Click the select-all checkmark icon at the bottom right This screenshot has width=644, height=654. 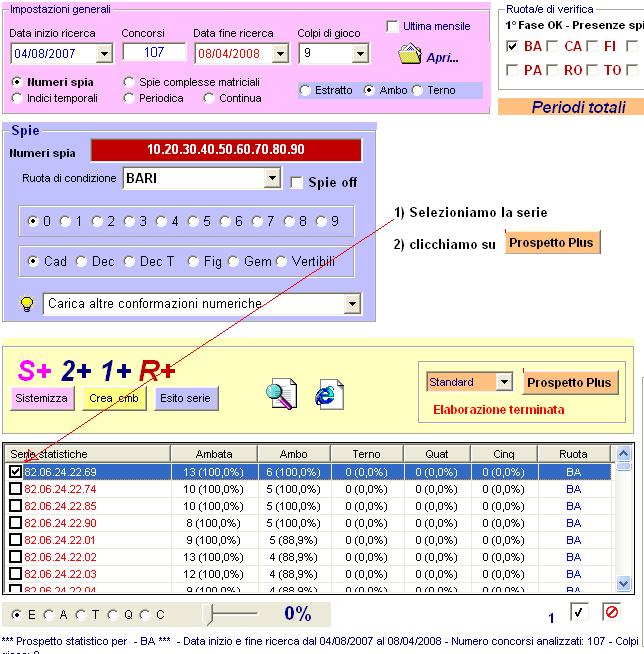[x=579, y=612]
